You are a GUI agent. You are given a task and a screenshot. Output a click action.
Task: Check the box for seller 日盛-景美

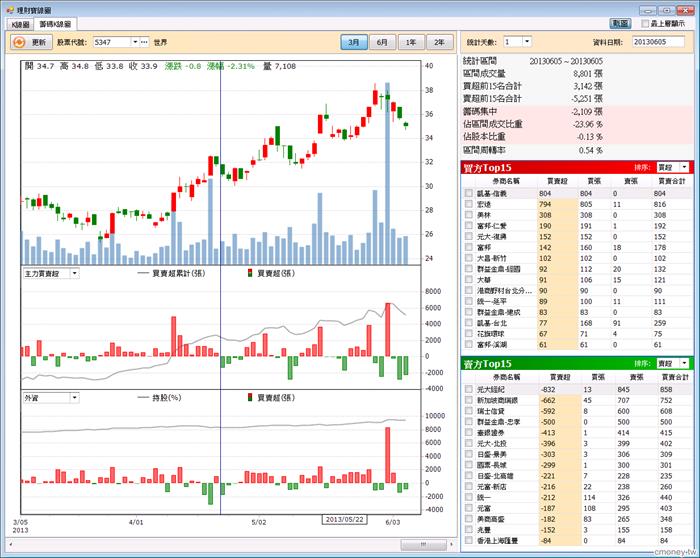tap(468, 454)
